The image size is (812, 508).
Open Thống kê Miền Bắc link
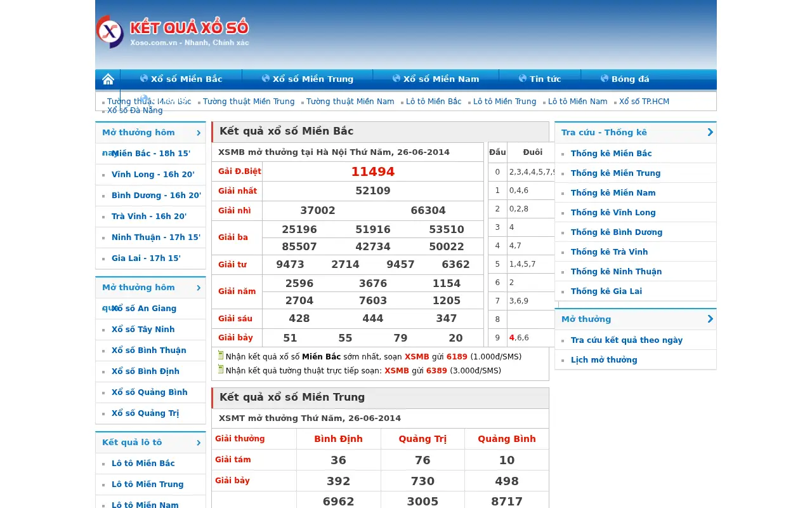point(612,154)
